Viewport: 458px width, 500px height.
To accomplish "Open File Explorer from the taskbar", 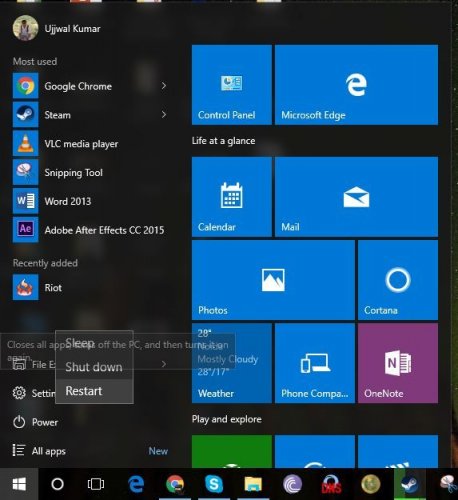I will pos(253,484).
